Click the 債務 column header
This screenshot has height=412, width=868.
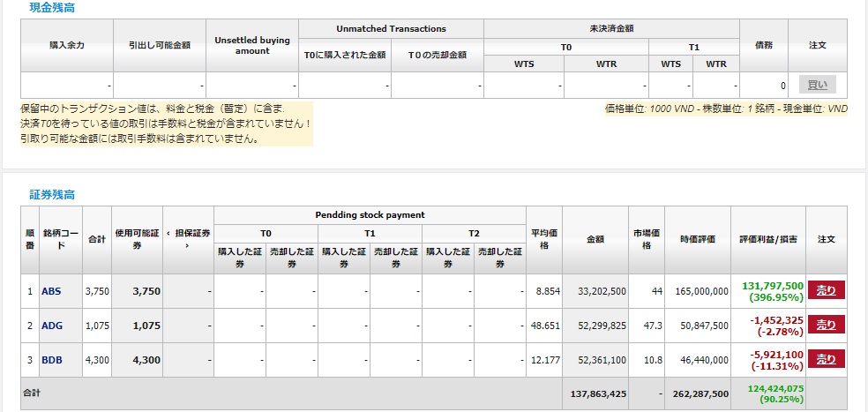pyautogui.click(x=764, y=44)
